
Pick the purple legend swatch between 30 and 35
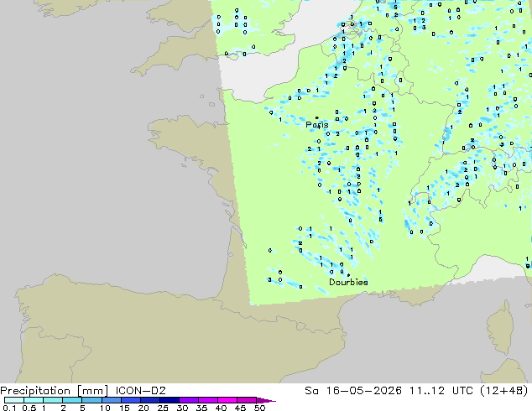point(189,400)
